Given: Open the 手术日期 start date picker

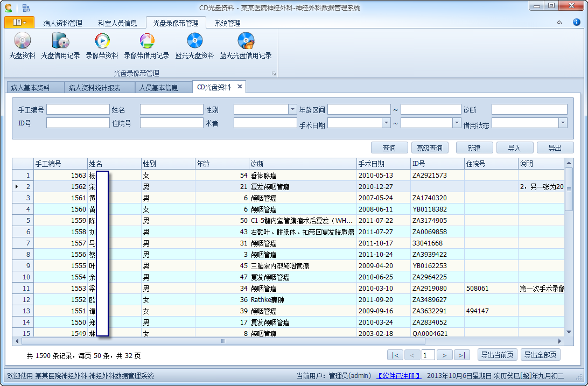Looking at the screenshot, I should click(386, 123).
